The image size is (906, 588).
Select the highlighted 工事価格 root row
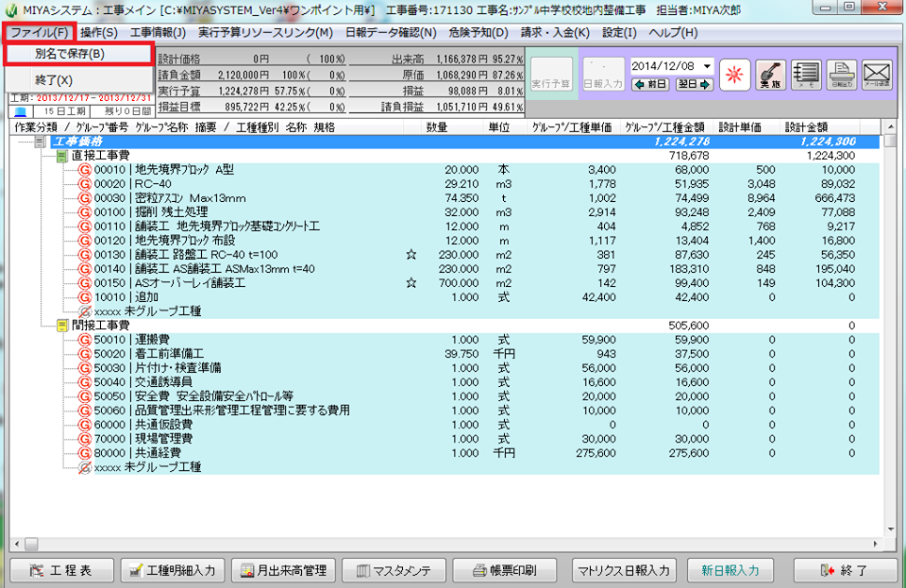[465, 142]
